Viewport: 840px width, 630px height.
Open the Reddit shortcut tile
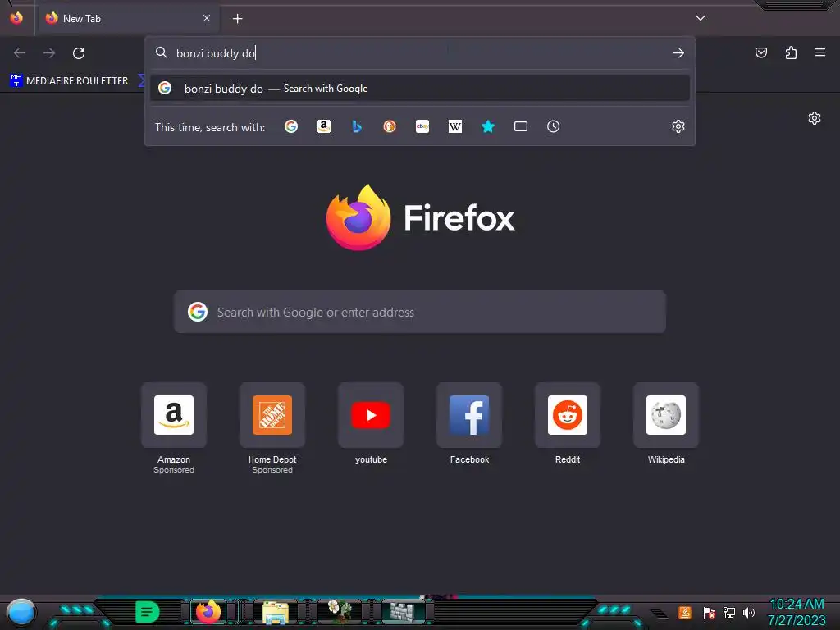tap(568, 415)
